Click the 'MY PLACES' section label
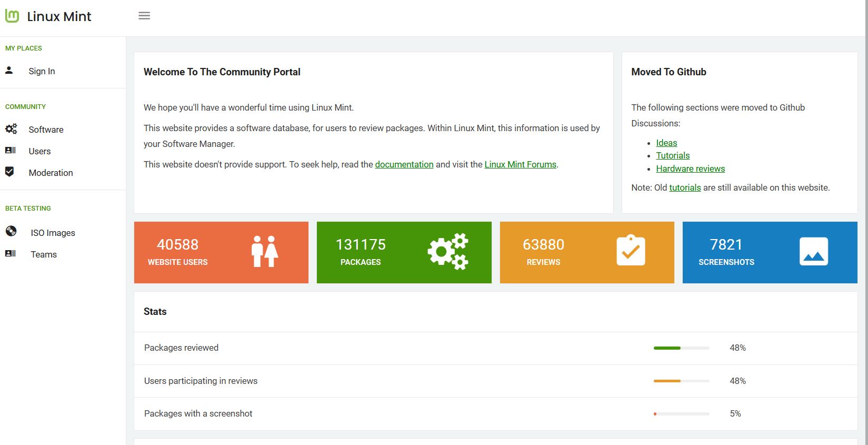 point(24,48)
